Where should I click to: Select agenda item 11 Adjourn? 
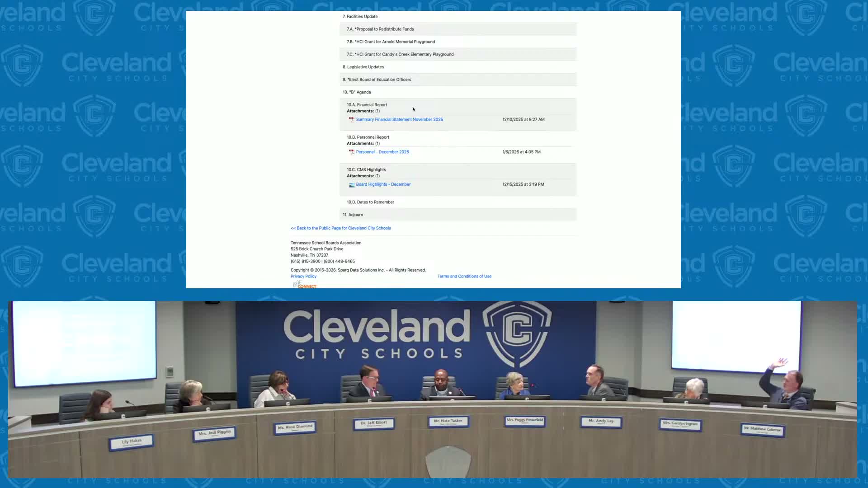tap(353, 215)
